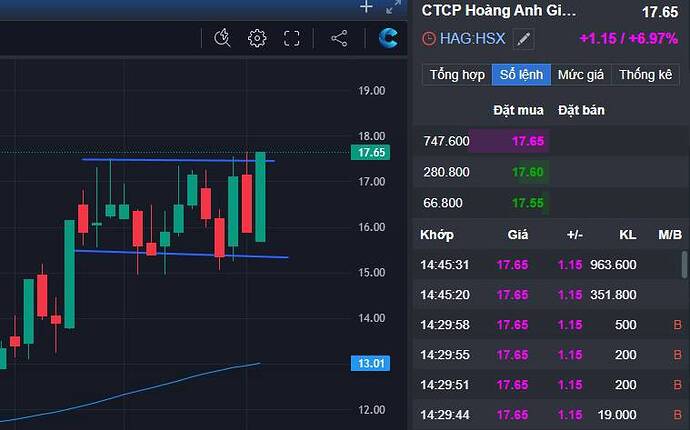Click the +1.15 / +6.97% change value

(628, 39)
